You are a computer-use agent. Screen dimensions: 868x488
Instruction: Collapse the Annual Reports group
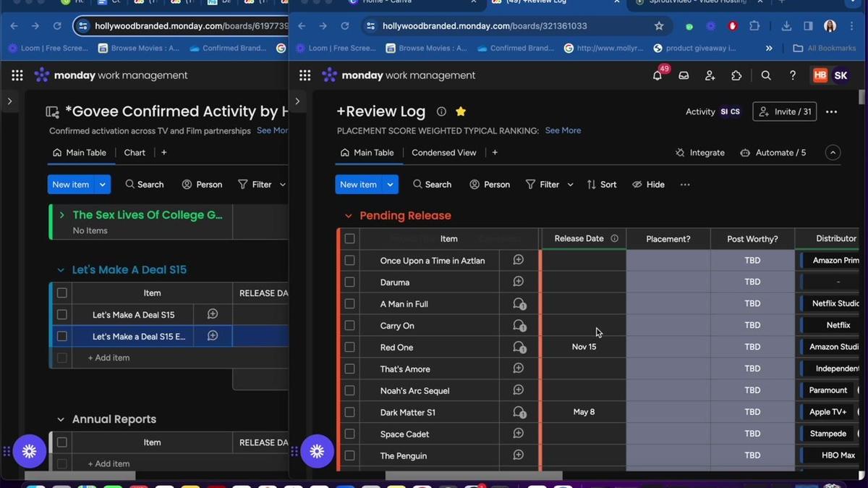61,419
